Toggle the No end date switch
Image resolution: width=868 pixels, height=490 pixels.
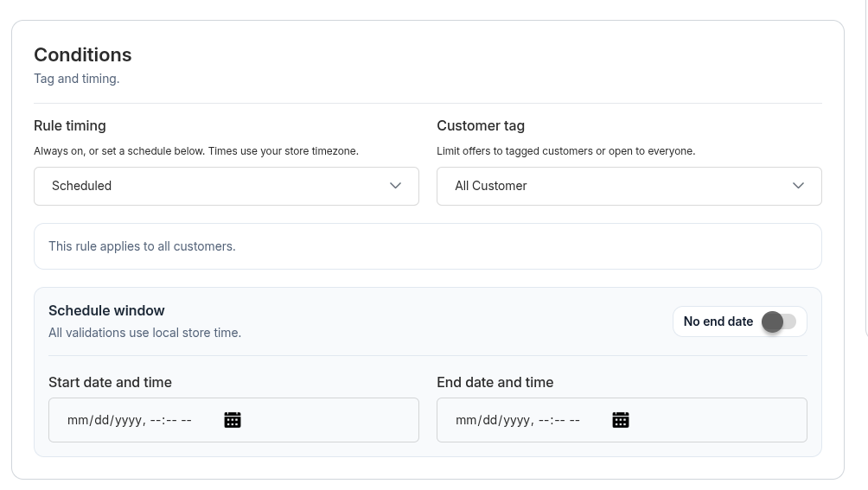tap(779, 321)
